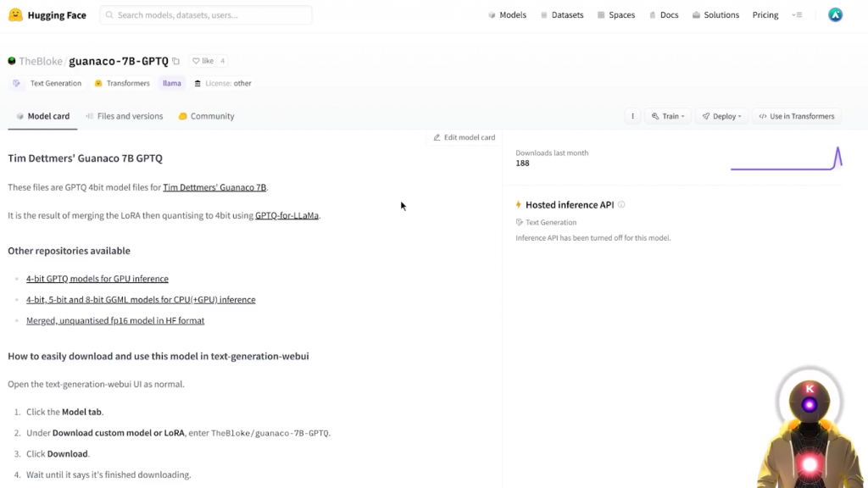The height and width of the screenshot is (488, 868).
Task: Open the Community tab
Action: coord(207,116)
